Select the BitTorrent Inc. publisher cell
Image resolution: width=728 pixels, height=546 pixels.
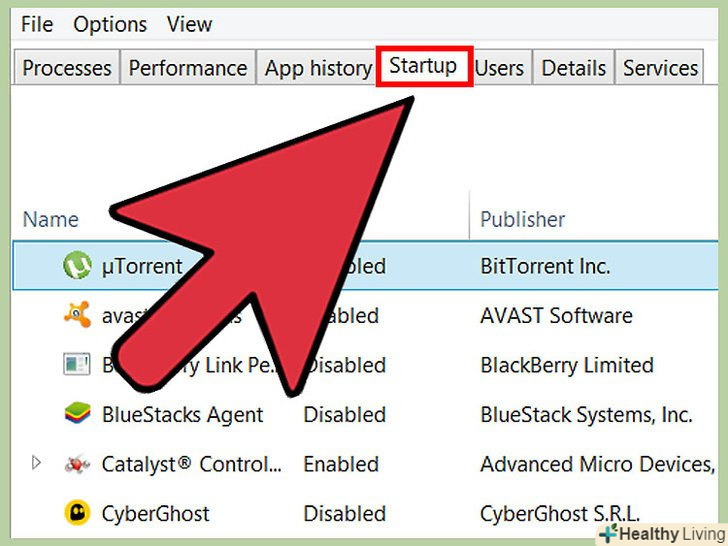click(545, 266)
